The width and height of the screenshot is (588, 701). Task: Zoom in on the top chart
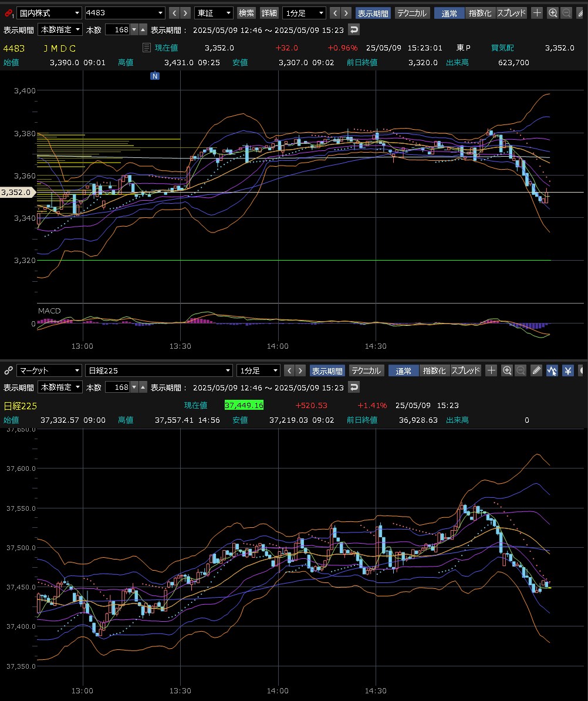[x=553, y=13]
